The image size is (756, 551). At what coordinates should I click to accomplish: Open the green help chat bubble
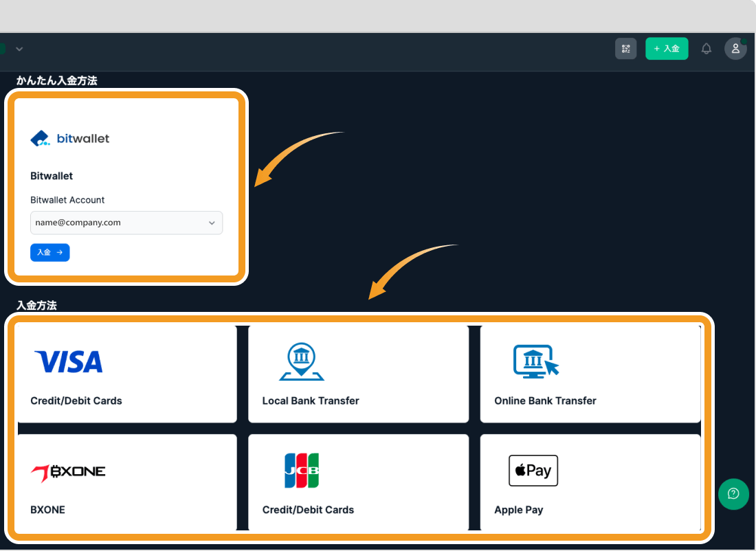click(x=733, y=494)
